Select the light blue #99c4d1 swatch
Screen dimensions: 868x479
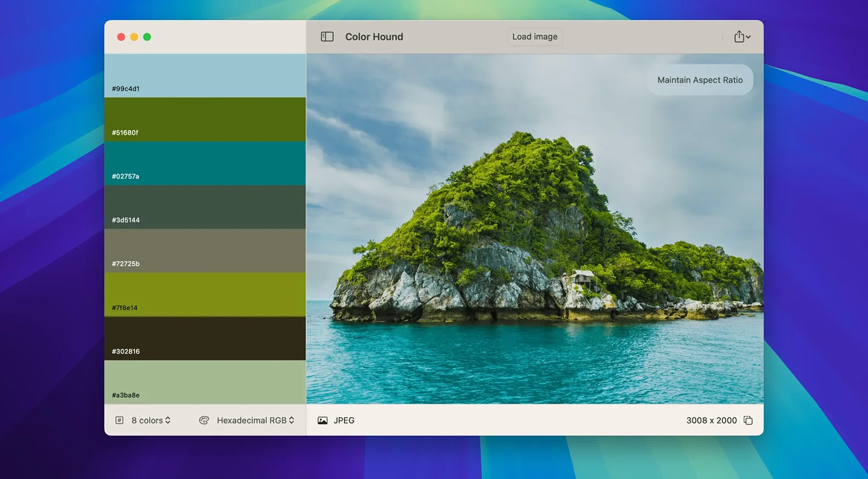[205, 75]
